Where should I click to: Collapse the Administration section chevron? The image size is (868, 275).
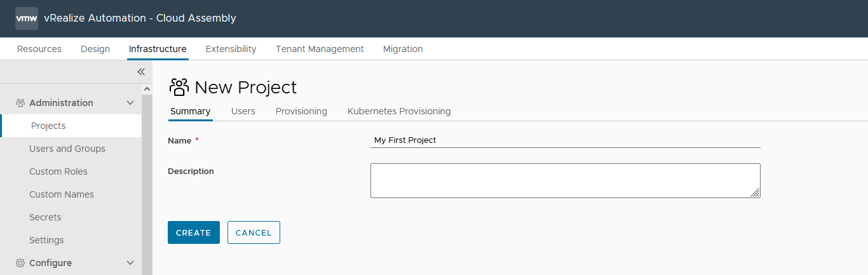130,103
